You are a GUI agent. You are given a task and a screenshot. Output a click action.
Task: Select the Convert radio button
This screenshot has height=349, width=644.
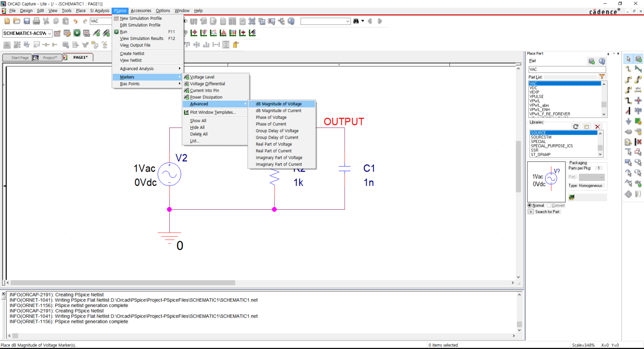549,205
